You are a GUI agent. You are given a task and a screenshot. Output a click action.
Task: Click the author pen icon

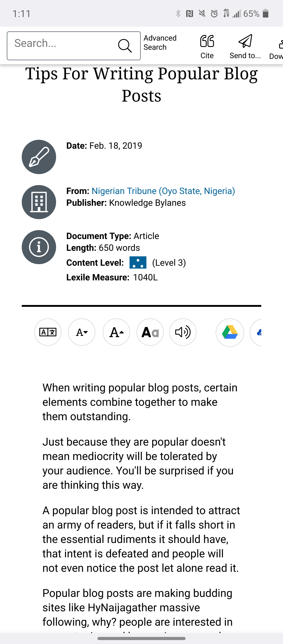(x=39, y=157)
